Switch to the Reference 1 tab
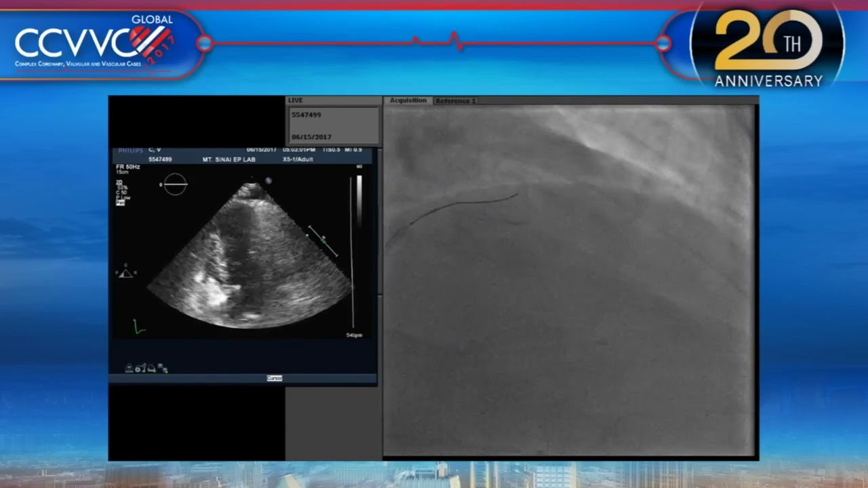This screenshot has height=488, width=868. click(455, 101)
